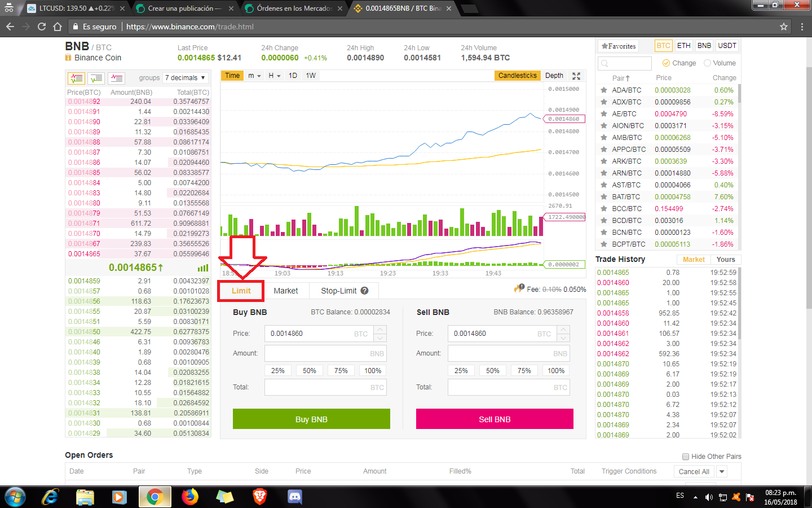The width and height of the screenshot is (812, 508).
Task: Click the browser back arrow
Action: pyautogui.click(x=10, y=27)
